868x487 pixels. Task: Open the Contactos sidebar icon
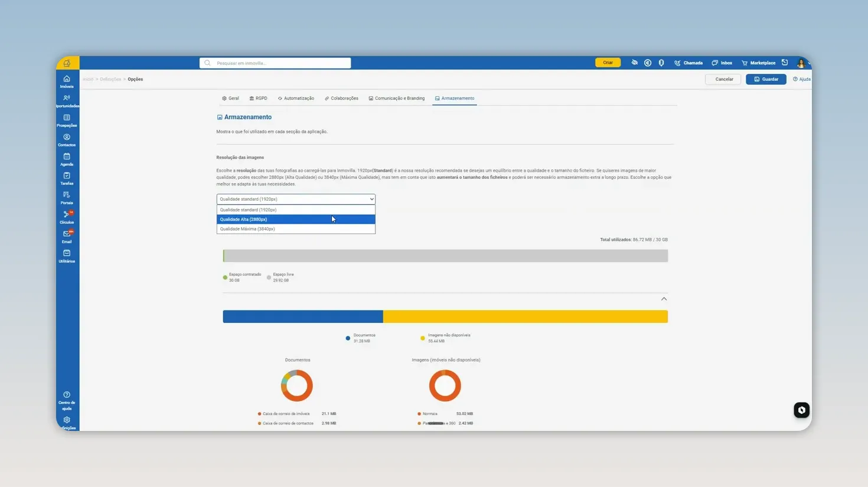point(67,140)
